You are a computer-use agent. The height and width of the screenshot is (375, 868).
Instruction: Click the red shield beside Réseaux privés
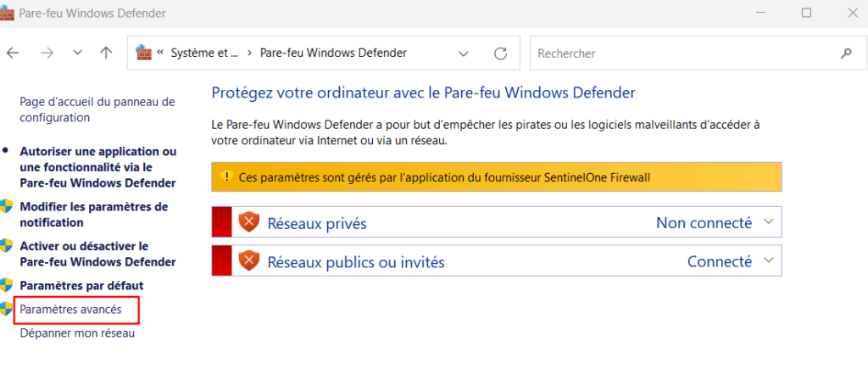click(248, 222)
